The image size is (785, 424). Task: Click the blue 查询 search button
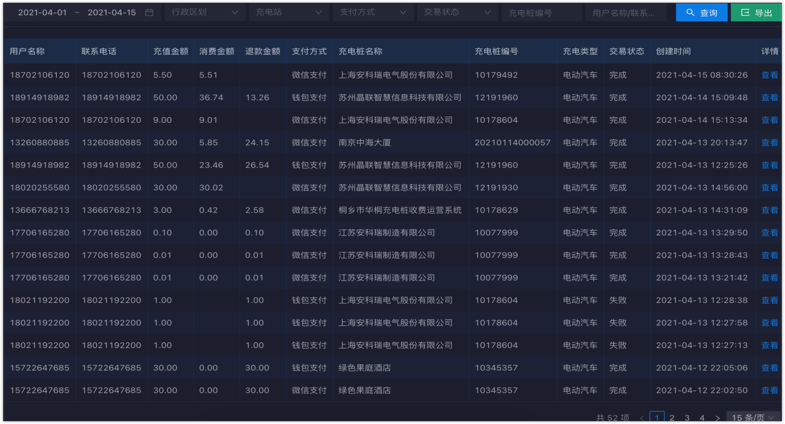tap(701, 13)
